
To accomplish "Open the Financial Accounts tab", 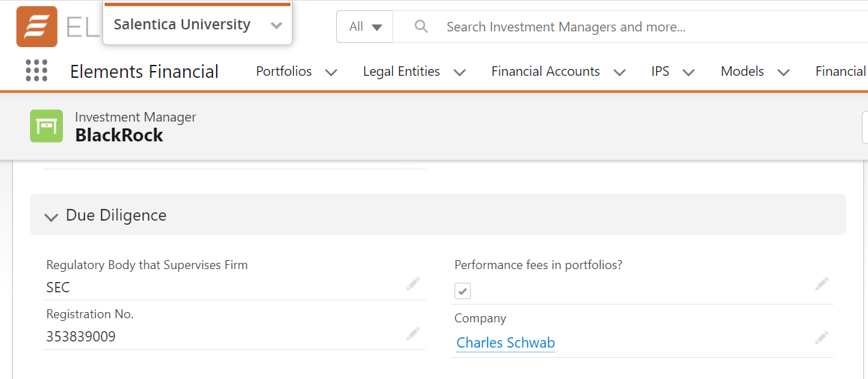I will (x=545, y=72).
